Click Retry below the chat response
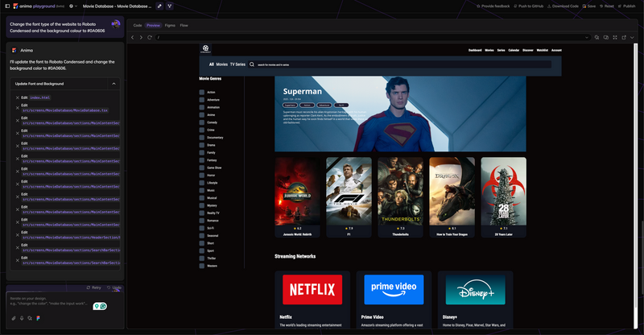 tap(93, 287)
